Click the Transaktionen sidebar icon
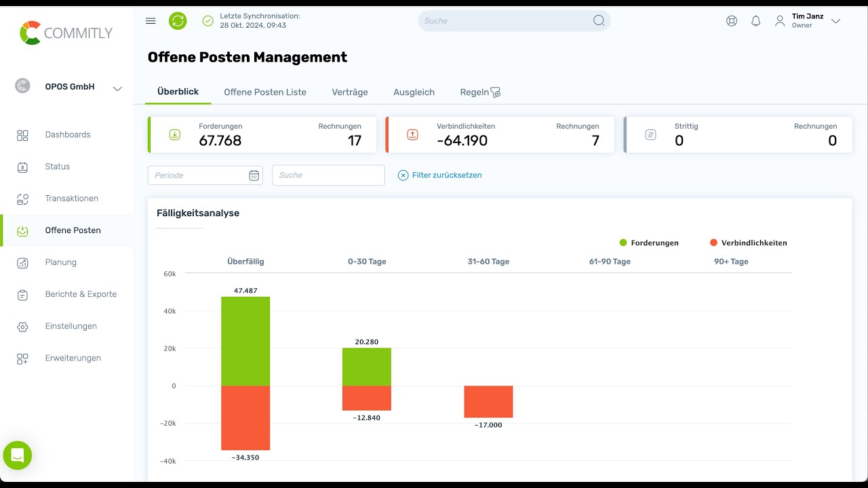The width and height of the screenshot is (868, 488). [x=22, y=199]
